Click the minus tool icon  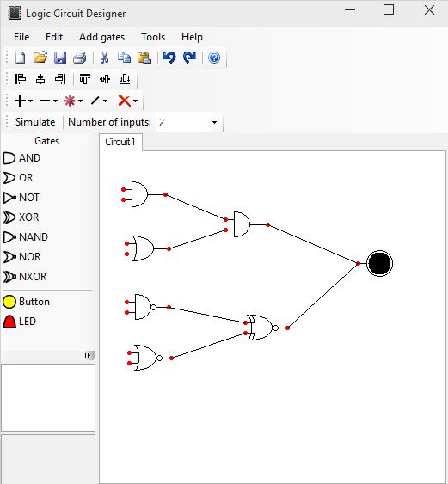coord(45,101)
